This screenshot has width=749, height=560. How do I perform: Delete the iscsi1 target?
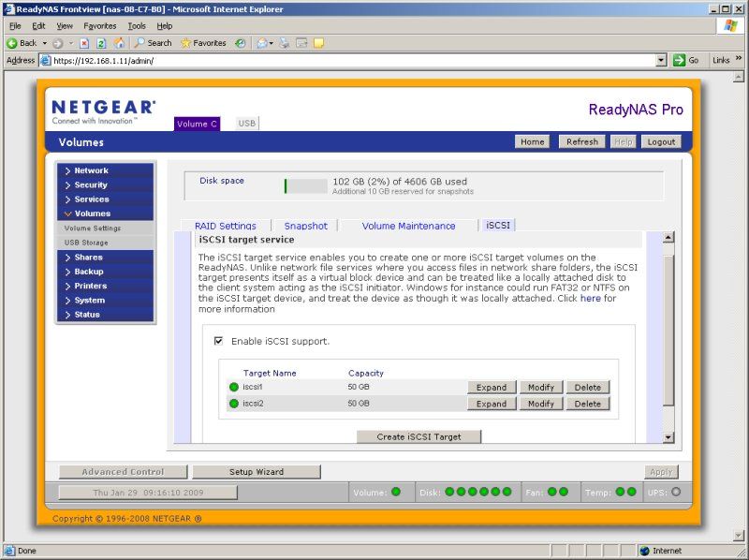tap(588, 387)
